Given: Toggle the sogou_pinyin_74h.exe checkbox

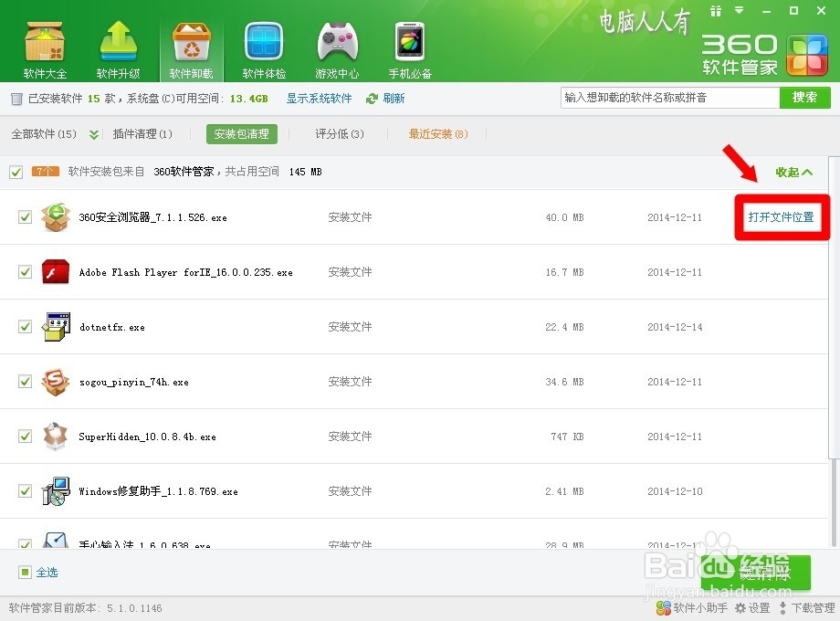Looking at the screenshot, I should click(x=24, y=382).
